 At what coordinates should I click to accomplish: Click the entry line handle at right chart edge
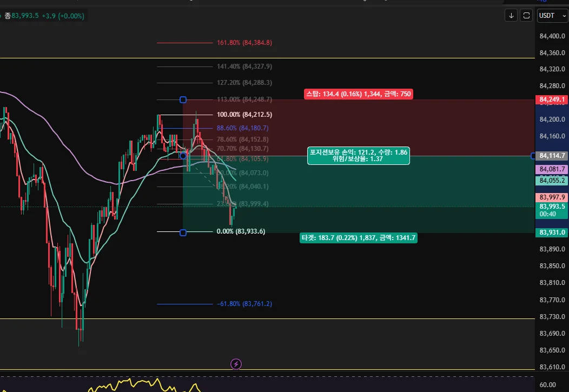(x=533, y=156)
